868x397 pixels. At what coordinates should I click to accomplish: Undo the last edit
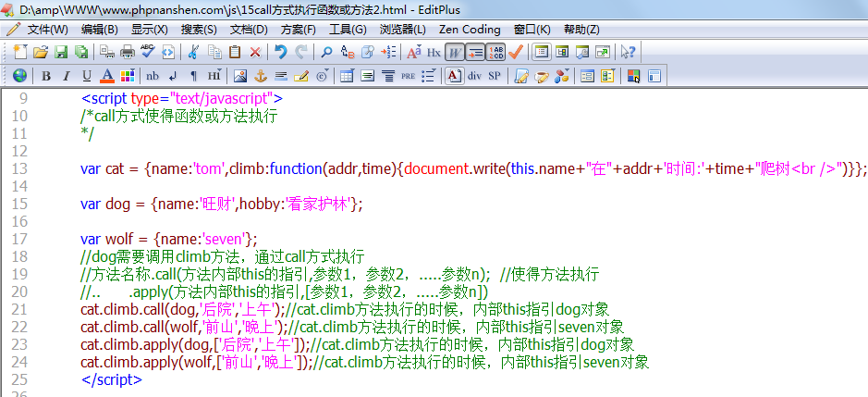(281, 52)
